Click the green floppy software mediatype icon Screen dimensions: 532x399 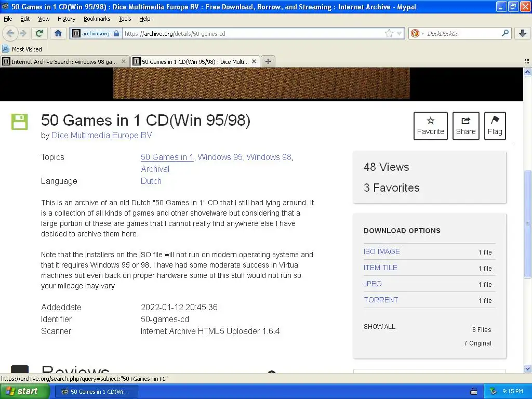tap(20, 122)
